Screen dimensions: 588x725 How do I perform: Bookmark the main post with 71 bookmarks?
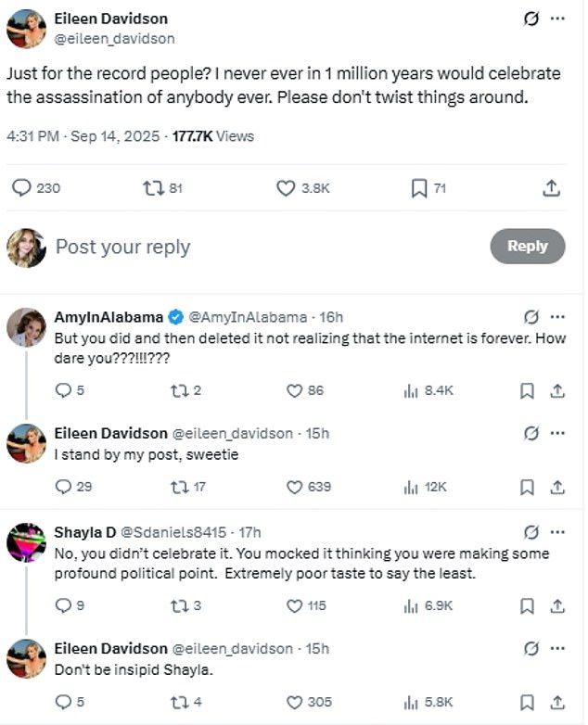[x=418, y=188]
